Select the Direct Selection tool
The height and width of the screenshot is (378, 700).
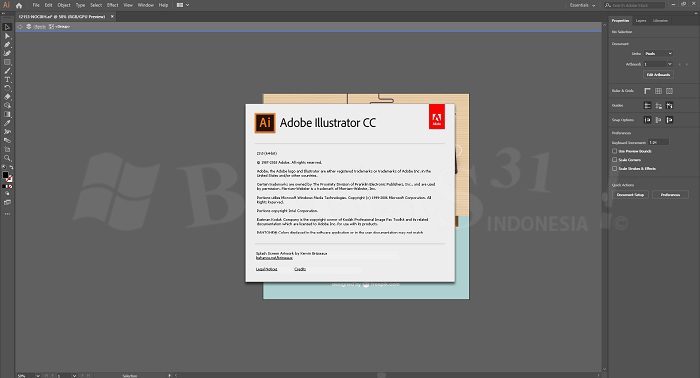pos(7,36)
